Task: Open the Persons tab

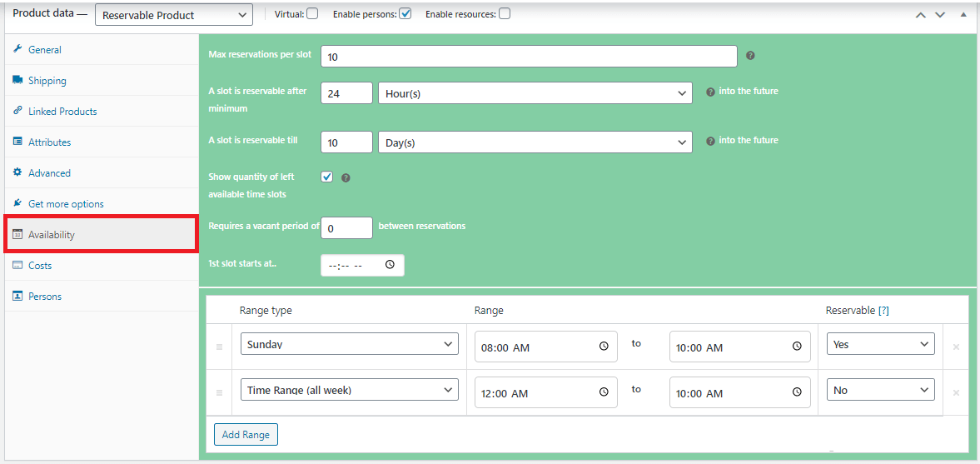Action: [45, 297]
